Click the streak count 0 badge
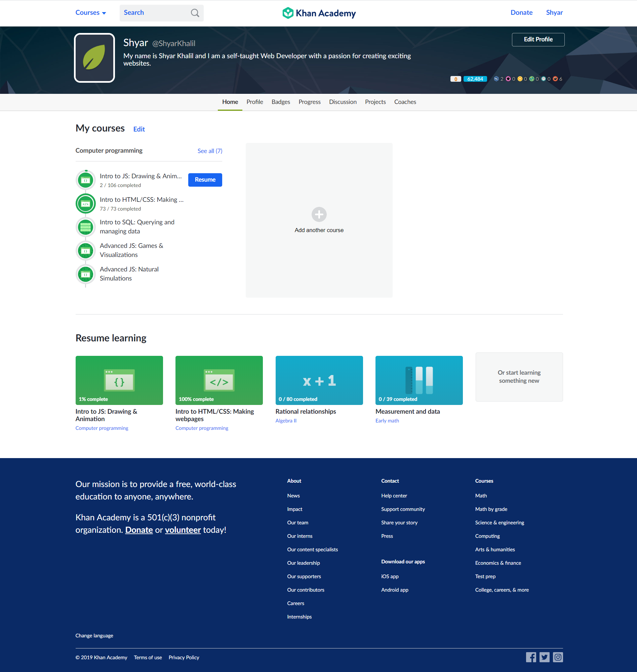Screen dimensions: 637x672 click(x=455, y=79)
